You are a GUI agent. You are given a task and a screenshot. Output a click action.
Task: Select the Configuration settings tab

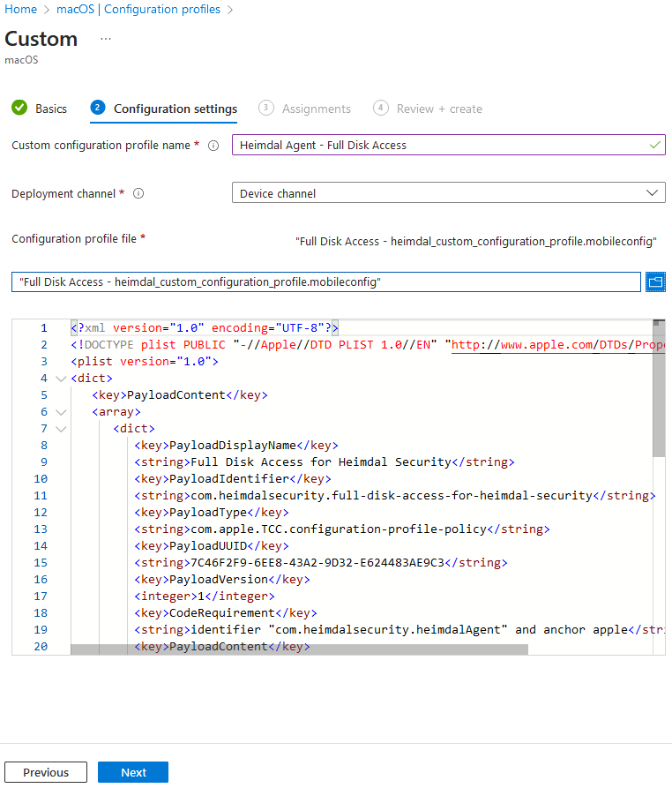[164, 109]
